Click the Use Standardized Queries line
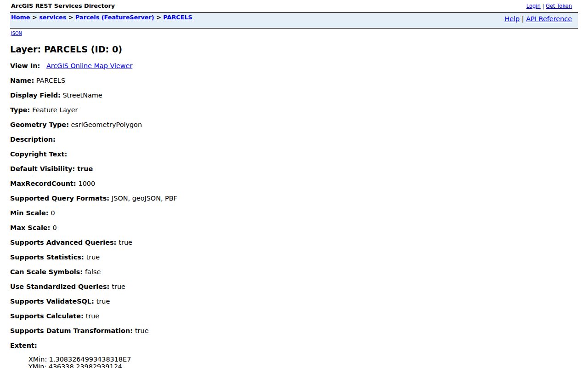The image size is (588, 368). click(x=68, y=287)
